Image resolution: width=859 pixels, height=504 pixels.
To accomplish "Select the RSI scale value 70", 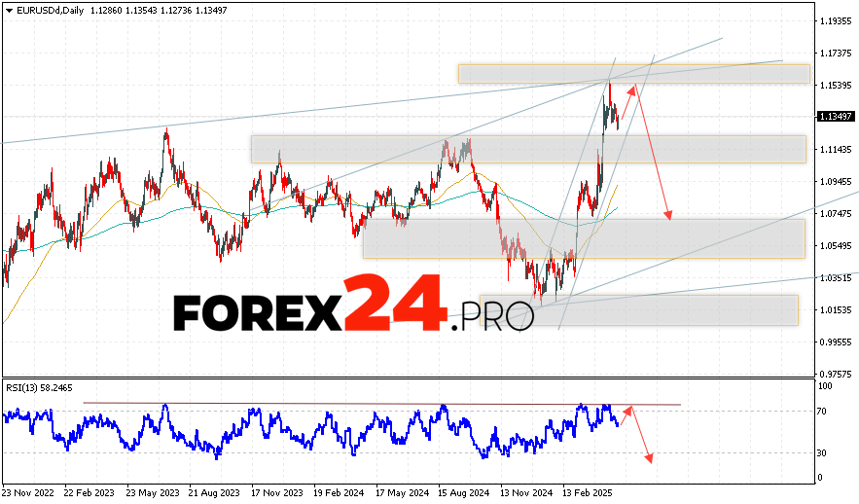I will [822, 411].
